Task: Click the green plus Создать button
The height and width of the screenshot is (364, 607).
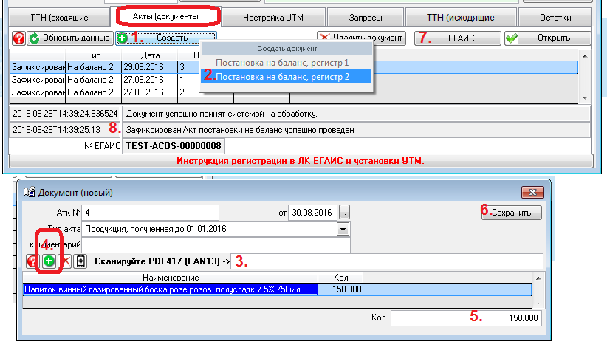Action: tap(165, 38)
